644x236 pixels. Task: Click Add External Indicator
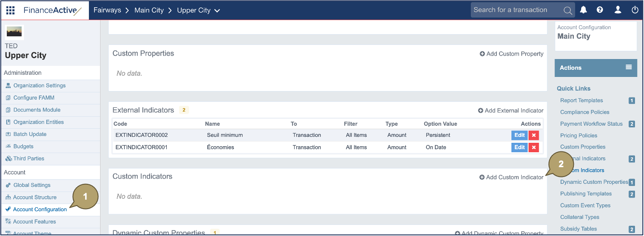(x=511, y=110)
